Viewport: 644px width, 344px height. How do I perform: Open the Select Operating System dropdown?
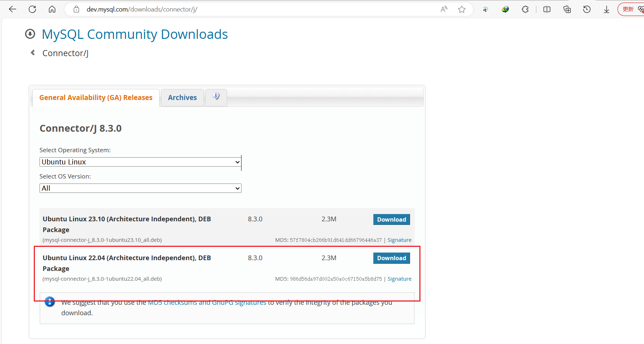point(140,162)
